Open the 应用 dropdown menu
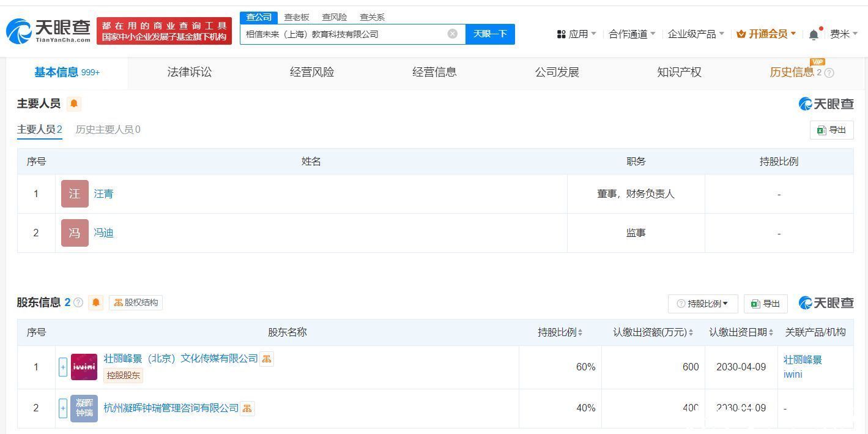The width and height of the screenshot is (868, 434). click(576, 34)
